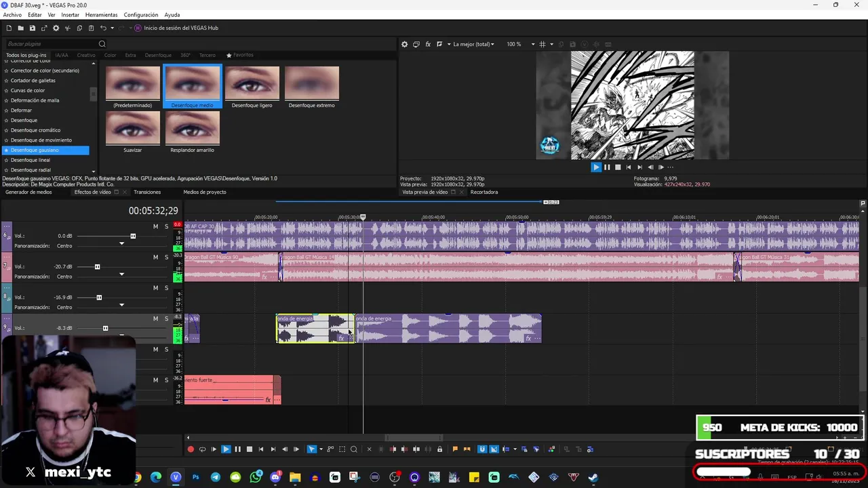868x488 pixels.
Task: Insert a marker on timeline
Action: 455,449
